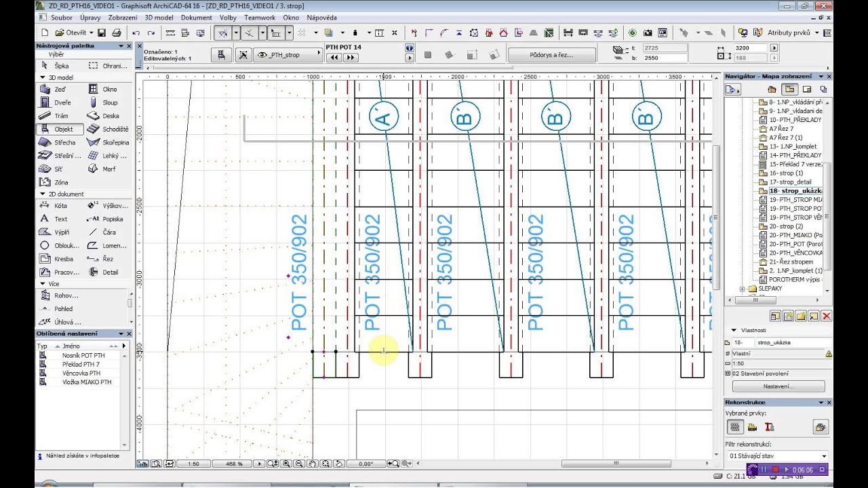Image resolution: width=868 pixels, height=488 pixels.
Task: Select the Schodiště stair tool
Action: point(108,129)
